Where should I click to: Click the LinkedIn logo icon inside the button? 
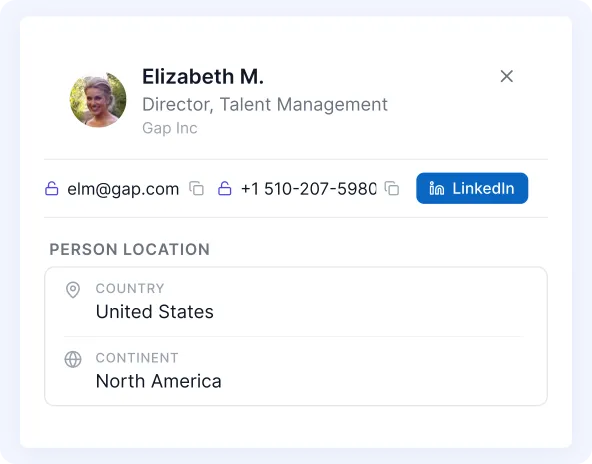point(436,188)
